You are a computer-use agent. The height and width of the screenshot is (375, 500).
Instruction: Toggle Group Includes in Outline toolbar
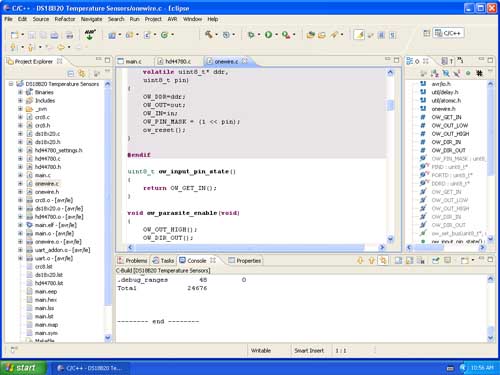[x=479, y=73]
